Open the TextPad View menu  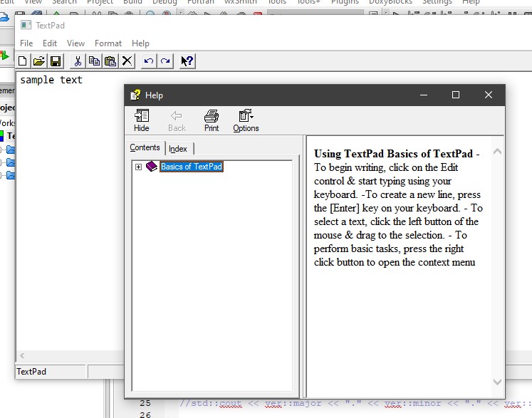coord(75,43)
